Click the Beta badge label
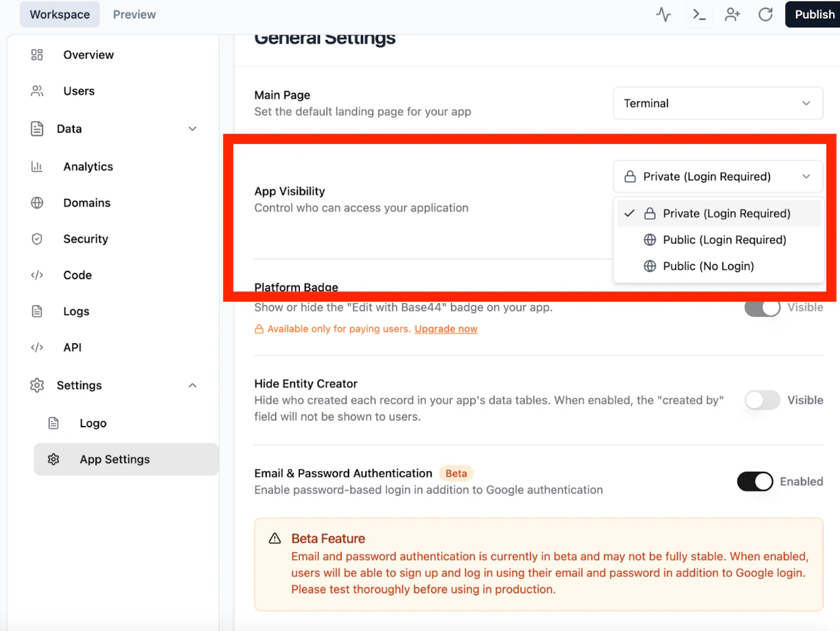Image resolution: width=840 pixels, height=631 pixels. coord(456,473)
